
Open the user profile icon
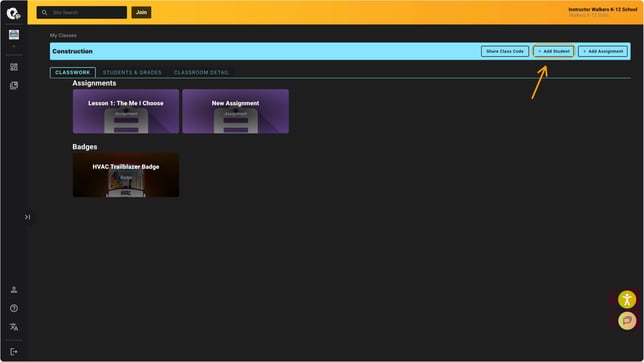click(14, 290)
